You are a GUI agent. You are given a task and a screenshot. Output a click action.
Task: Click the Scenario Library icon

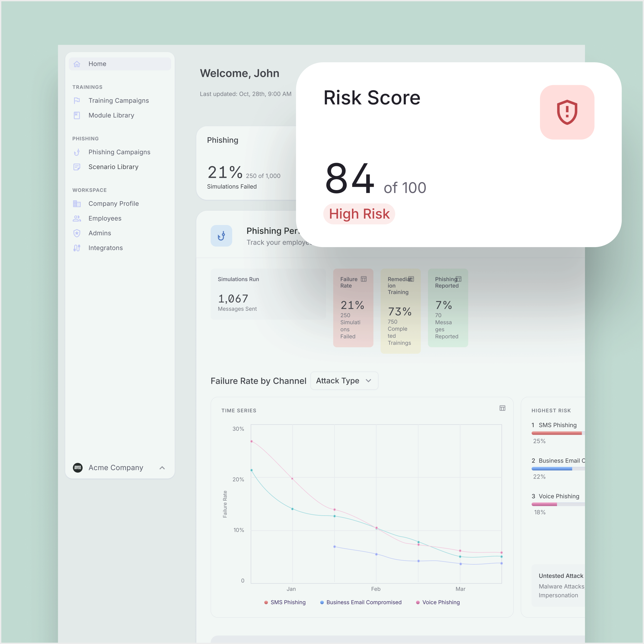pyautogui.click(x=77, y=167)
